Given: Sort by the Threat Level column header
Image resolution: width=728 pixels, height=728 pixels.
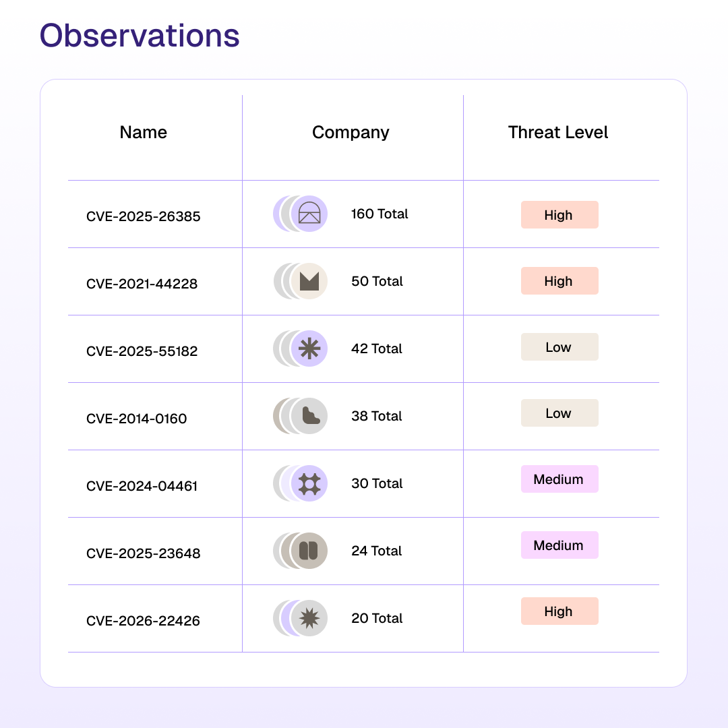Looking at the screenshot, I should [558, 133].
